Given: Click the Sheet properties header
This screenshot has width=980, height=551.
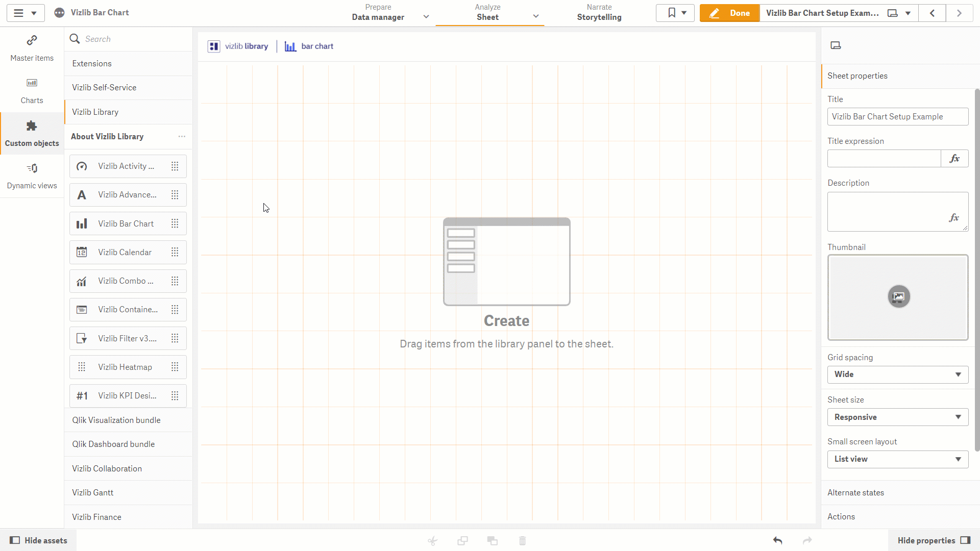Looking at the screenshot, I should 900,76.
